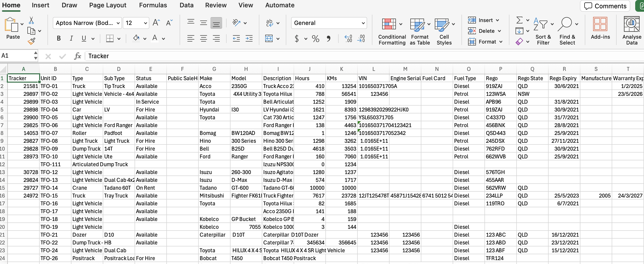Click the Format cells button
This screenshot has height=264, width=644.
pos(482,42)
